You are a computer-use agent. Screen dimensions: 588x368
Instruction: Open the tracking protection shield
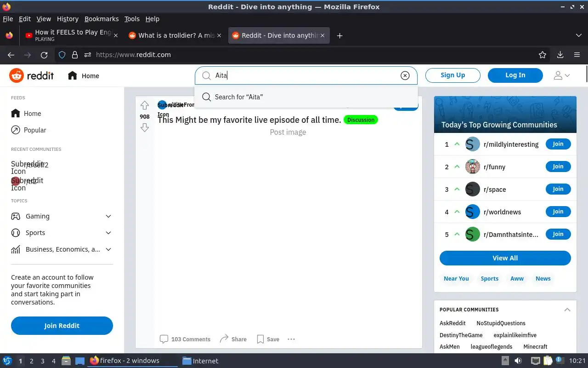click(x=62, y=55)
